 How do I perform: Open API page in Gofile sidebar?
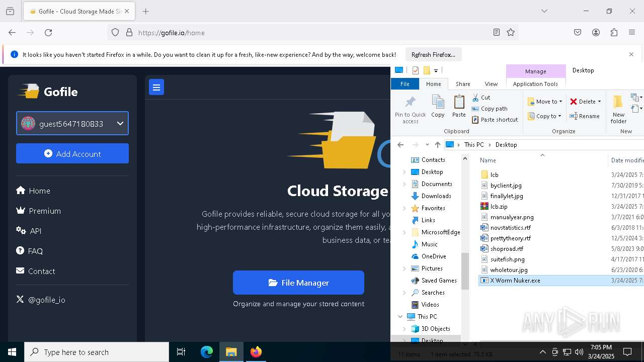(x=29, y=231)
